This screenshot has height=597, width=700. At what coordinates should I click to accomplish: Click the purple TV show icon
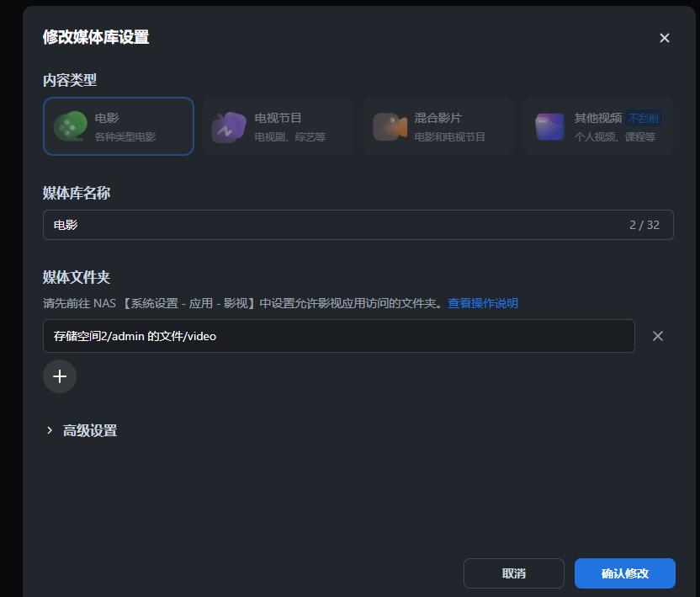[229, 127]
